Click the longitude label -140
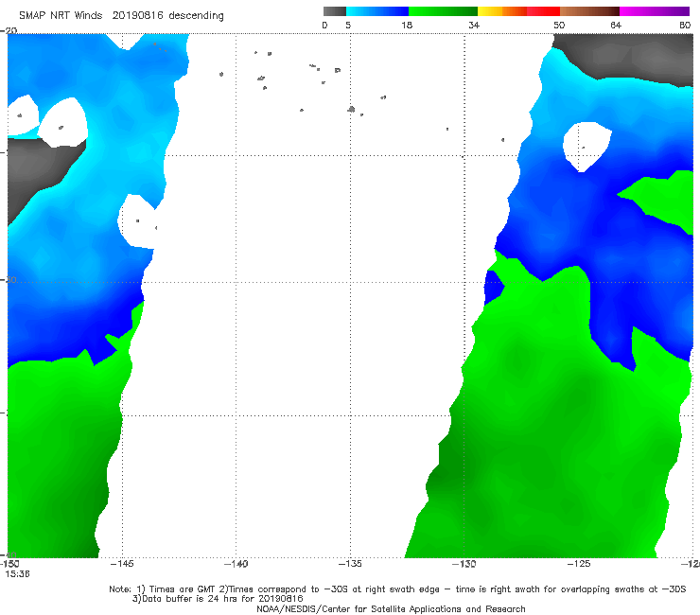The height and width of the screenshot is (615, 700). point(236,564)
